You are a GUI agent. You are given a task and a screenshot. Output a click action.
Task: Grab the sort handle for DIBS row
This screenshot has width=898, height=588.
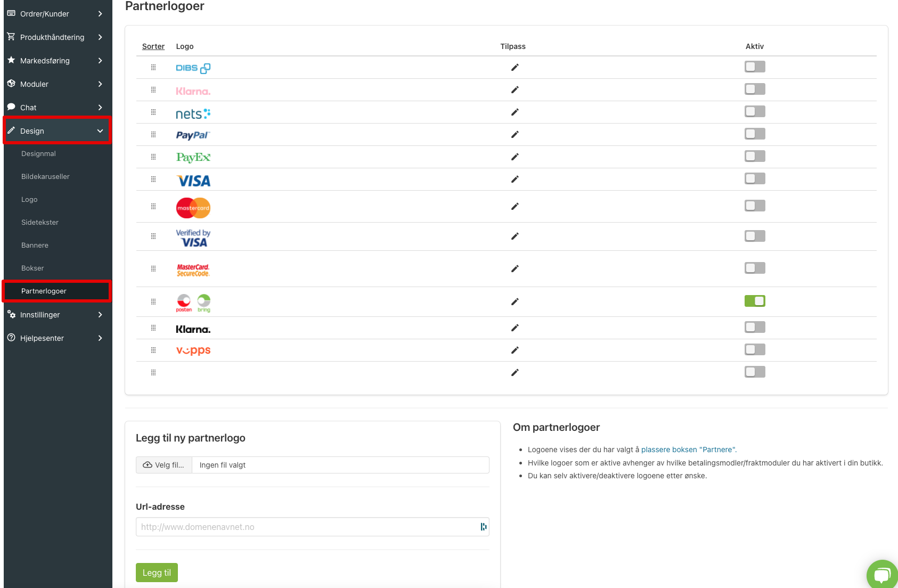(153, 67)
